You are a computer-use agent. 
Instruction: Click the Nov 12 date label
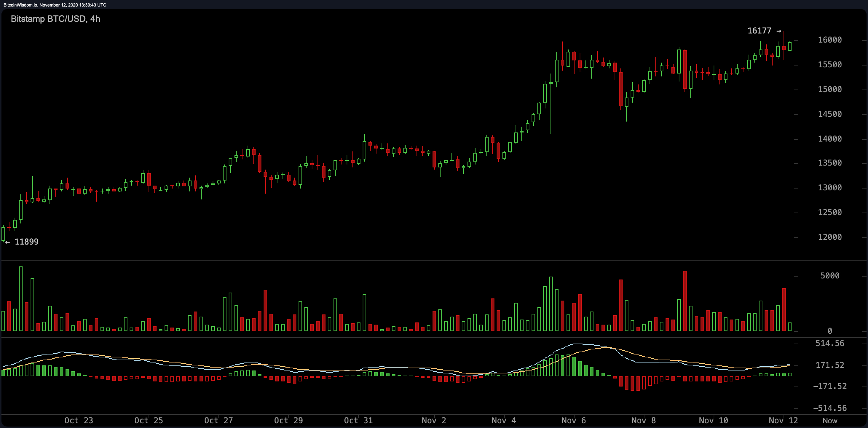coord(783,421)
